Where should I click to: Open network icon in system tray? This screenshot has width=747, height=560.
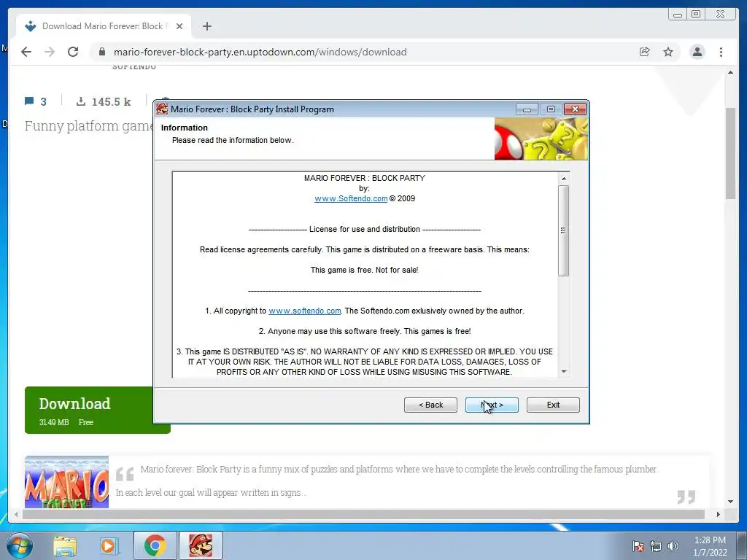(656, 546)
